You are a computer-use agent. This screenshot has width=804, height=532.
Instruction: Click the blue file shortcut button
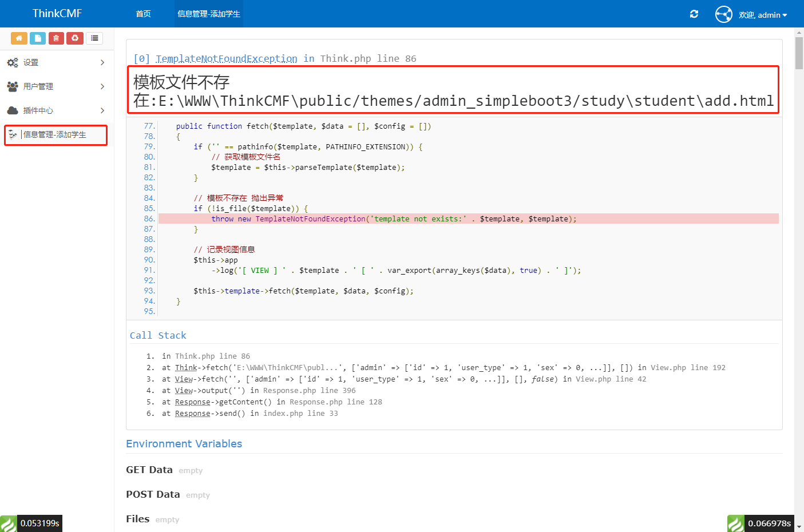(x=38, y=38)
